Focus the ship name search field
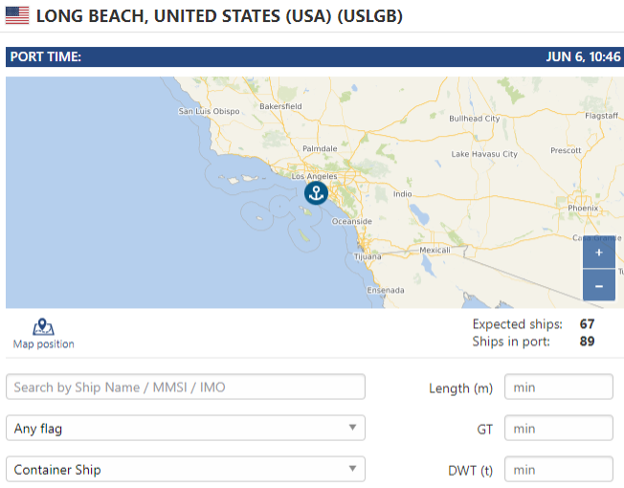Viewport: 624px width, 488px height. point(185,387)
